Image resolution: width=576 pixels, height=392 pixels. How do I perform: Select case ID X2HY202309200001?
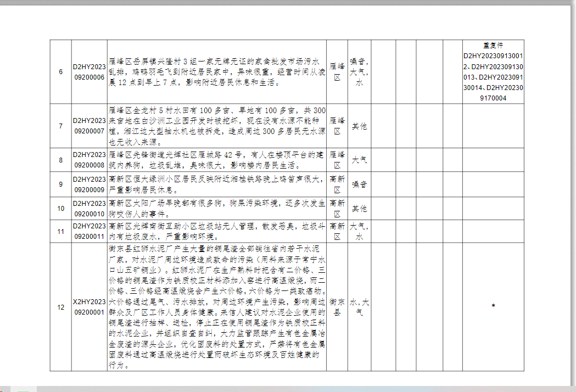tap(89, 307)
